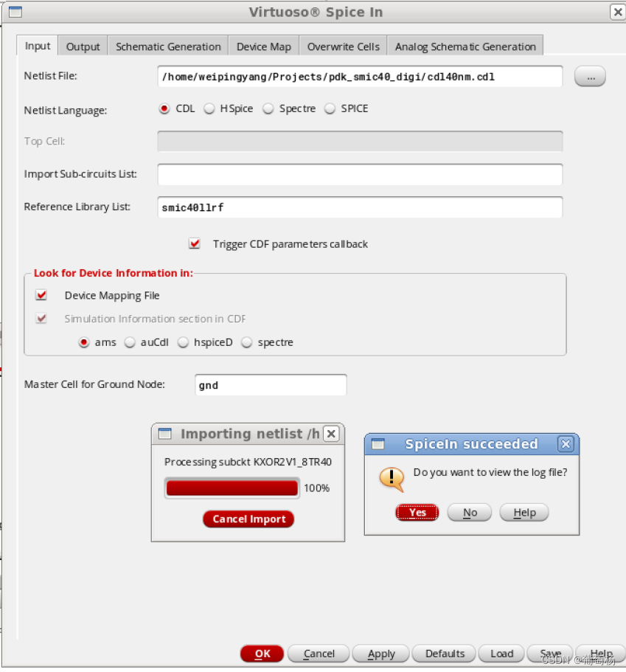
Task: Click Yes to view the log file
Action: pos(417,512)
